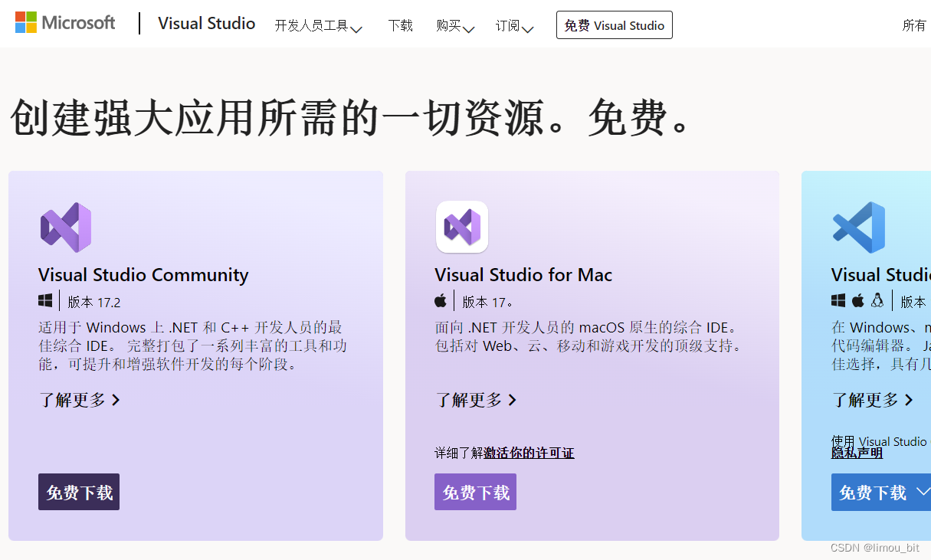This screenshot has width=931, height=560.
Task: Click 了解更多 on the Visual Studio for Mac card
Action: [x=476, y=400]
